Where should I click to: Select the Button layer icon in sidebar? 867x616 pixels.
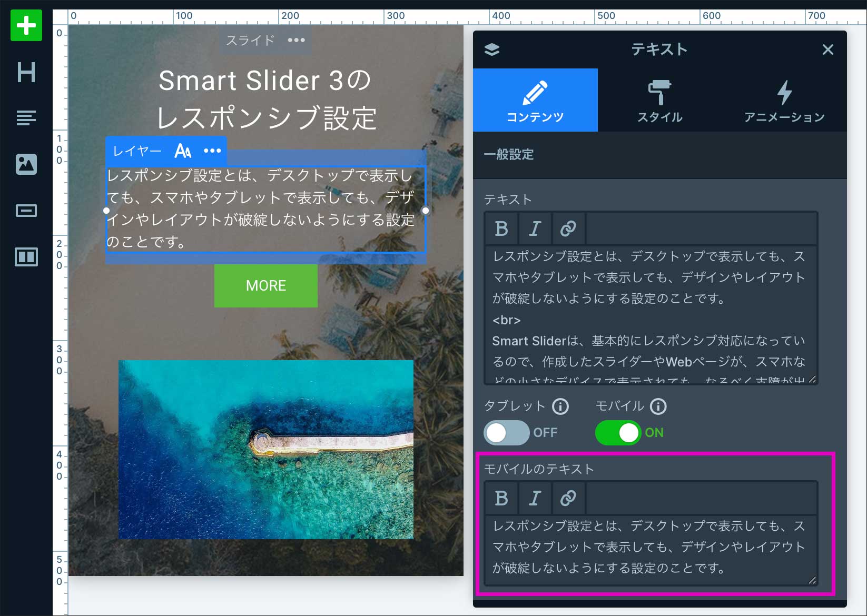click(26, 211)
